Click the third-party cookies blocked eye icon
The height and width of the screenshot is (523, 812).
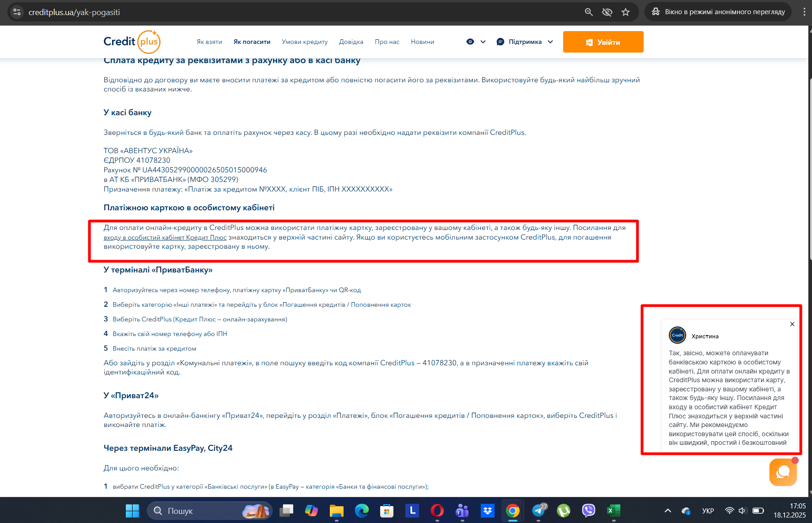(x=607, y=12)
